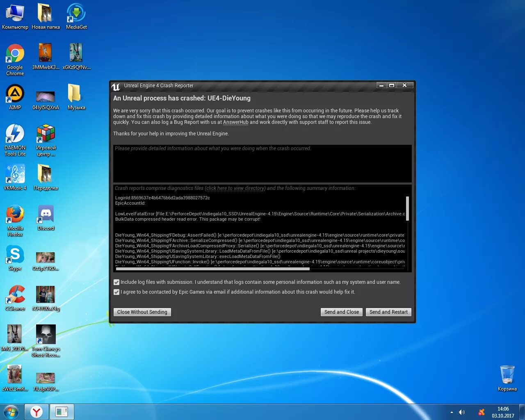Launch the Discord shortcut
Screen dimensions: 525x420
(46, 217)
